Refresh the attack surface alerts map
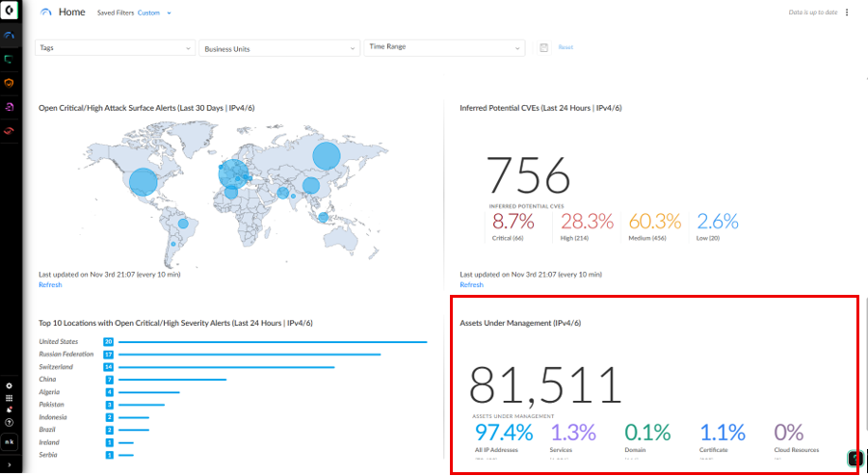Screen dimensions: 868x476 pos(50,285)
